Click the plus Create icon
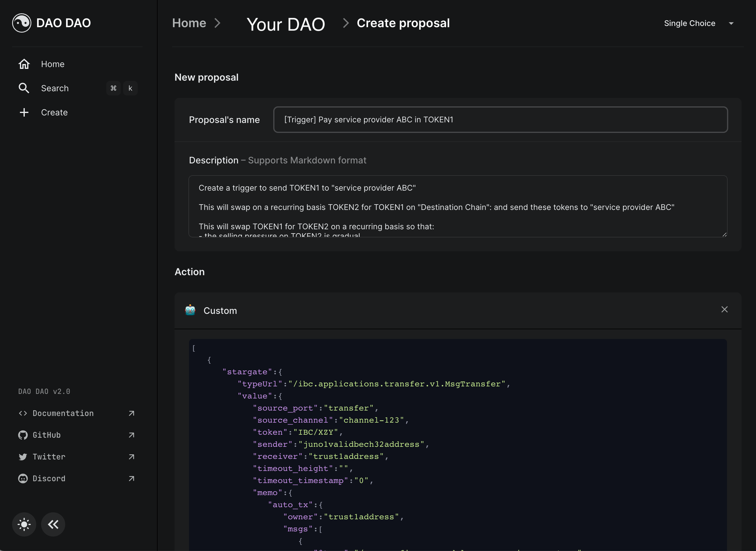The width and height of the screenshot is (756, 551). 24,112
